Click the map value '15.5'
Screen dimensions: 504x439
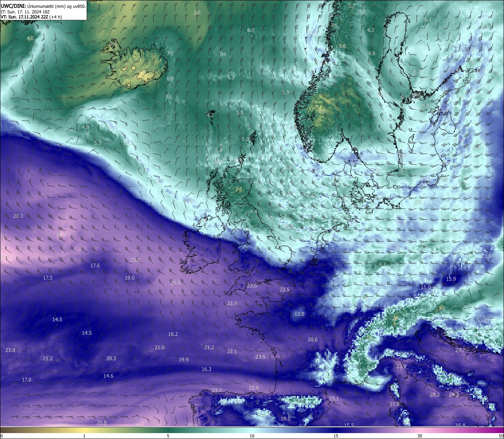[349, 425]
